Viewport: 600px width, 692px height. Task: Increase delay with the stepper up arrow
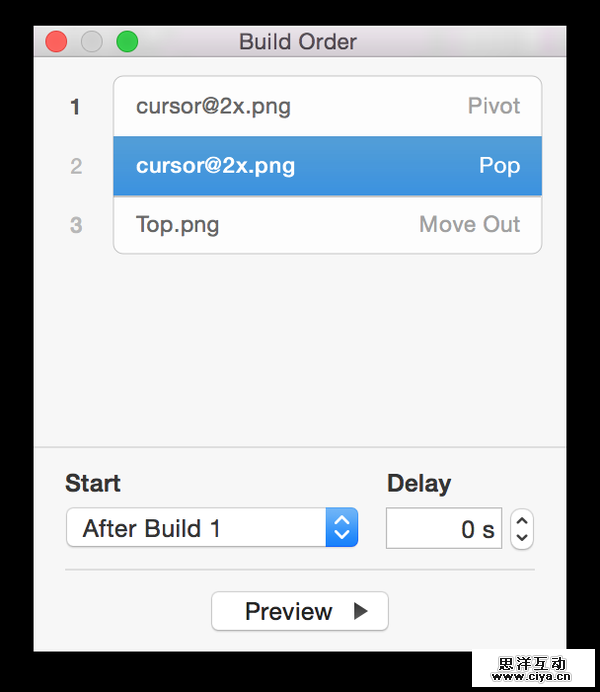coord(522,521)
